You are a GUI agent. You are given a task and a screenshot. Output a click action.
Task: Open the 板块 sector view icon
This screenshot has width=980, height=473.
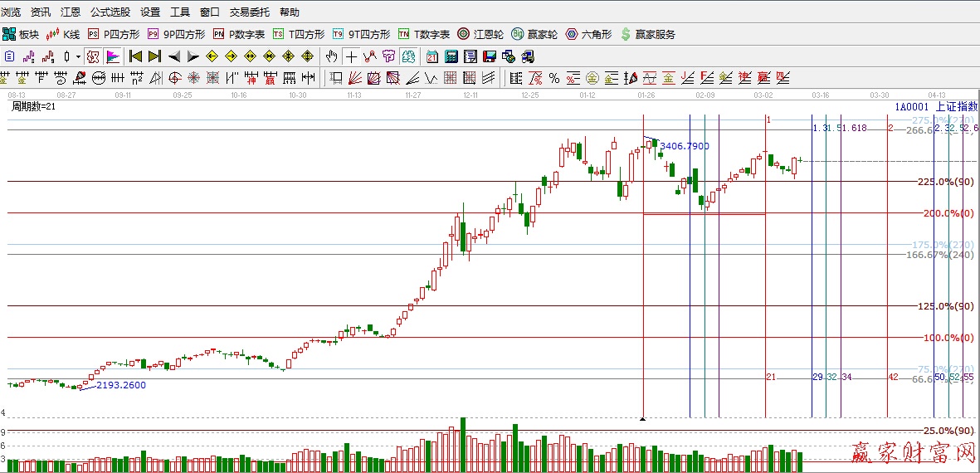click(21, 34)
